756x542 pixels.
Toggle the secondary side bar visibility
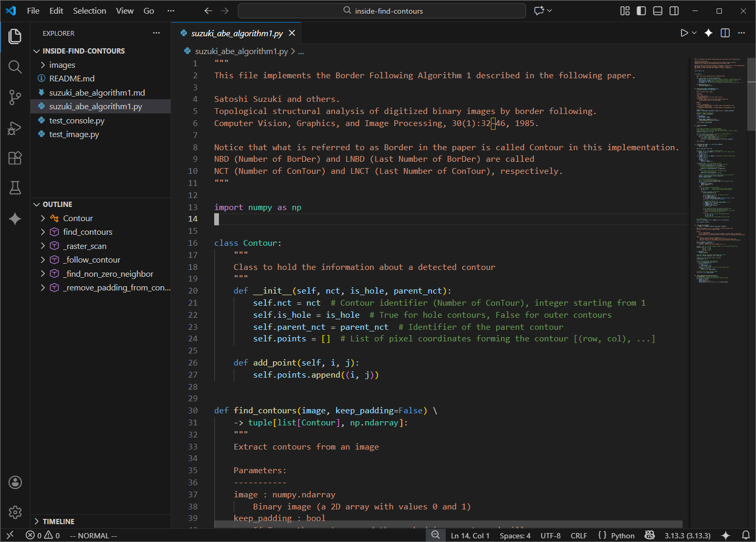coord(674,11)
